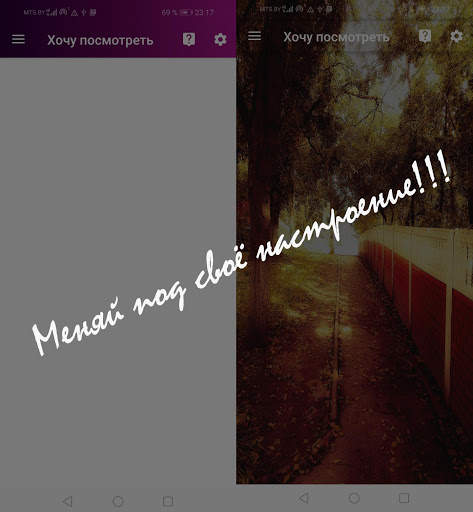The image size is (473, 512).
Task: Tap Android home circle under the photo screen
Action: pos(354,498)
